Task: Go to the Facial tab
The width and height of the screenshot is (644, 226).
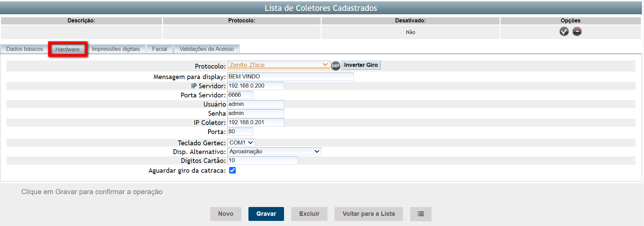Action: pos(159,49)
